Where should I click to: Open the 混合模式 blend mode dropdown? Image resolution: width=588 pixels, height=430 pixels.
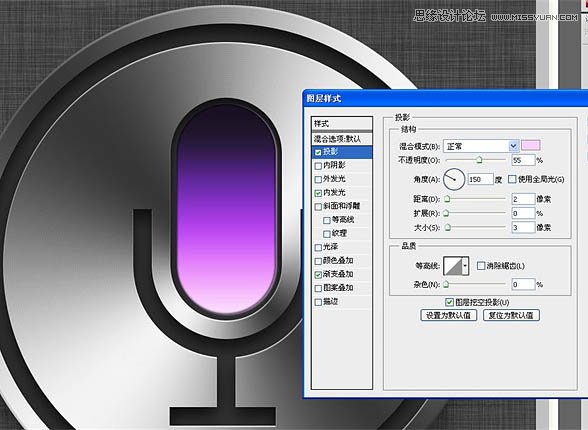[x=513, y=146]
